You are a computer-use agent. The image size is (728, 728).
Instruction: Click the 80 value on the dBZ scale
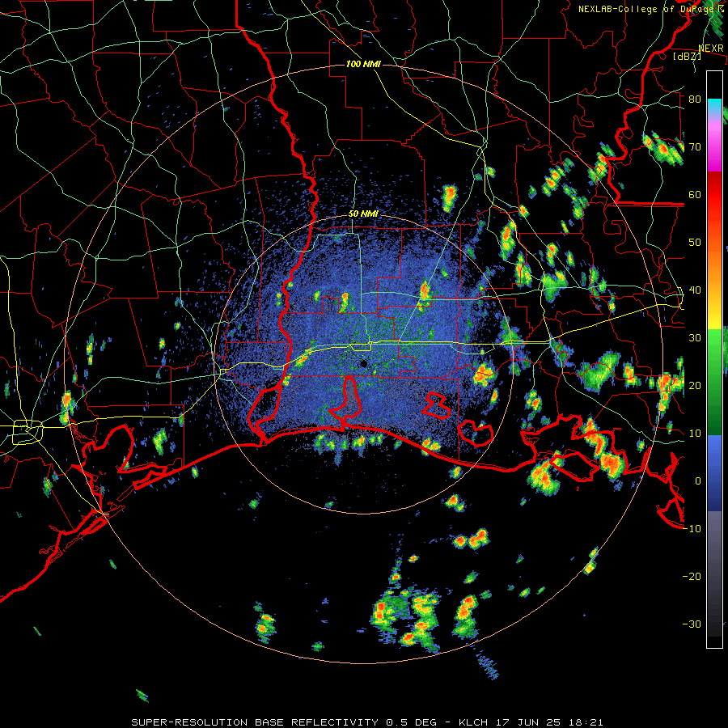coord(695,99)
